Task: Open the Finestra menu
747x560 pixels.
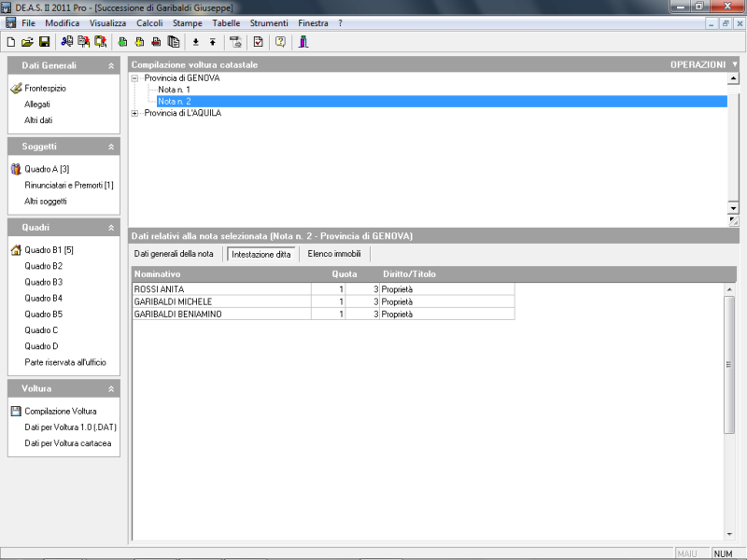Action: click(313, 23)
